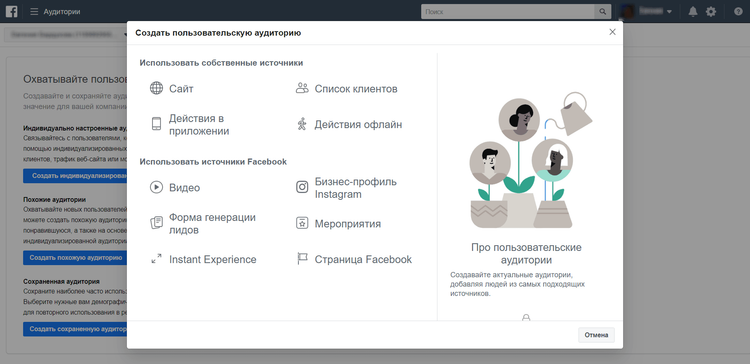Viewport: 750px width, 364px height.
Task: Open the user account dropdown arrow
Action: click(670, 12)
